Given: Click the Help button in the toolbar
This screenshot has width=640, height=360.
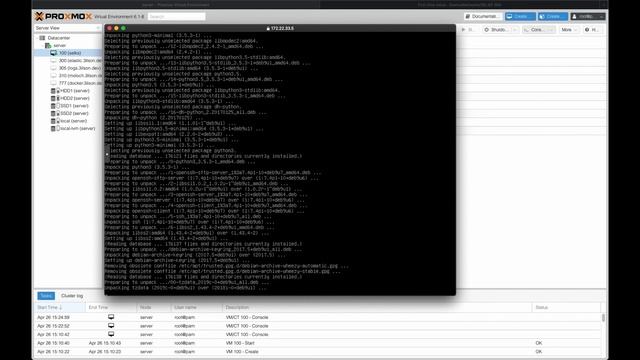Looking at the screenshot, I should tap(592, 30).
